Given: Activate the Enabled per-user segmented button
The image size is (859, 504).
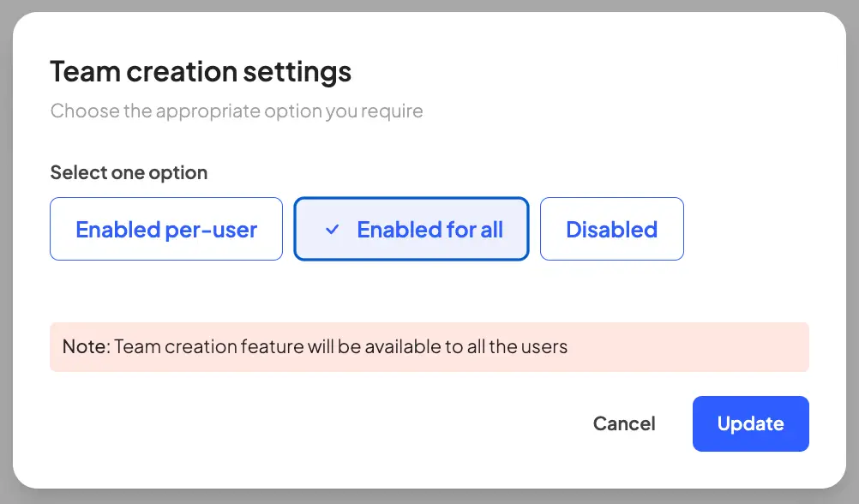Looking at the screenshot, I should (x=166, y=229).
